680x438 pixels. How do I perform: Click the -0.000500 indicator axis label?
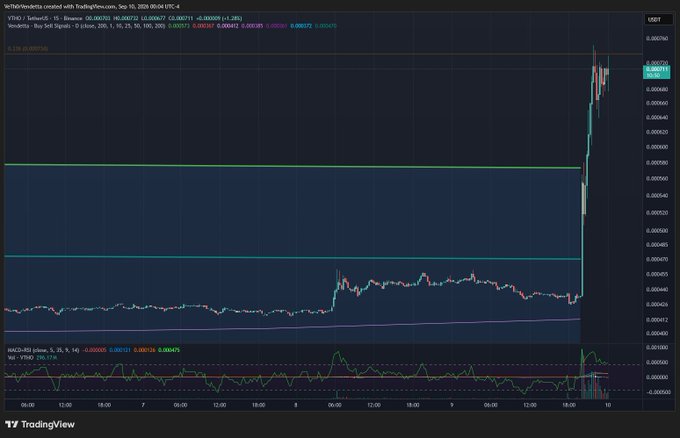(656, 392)
